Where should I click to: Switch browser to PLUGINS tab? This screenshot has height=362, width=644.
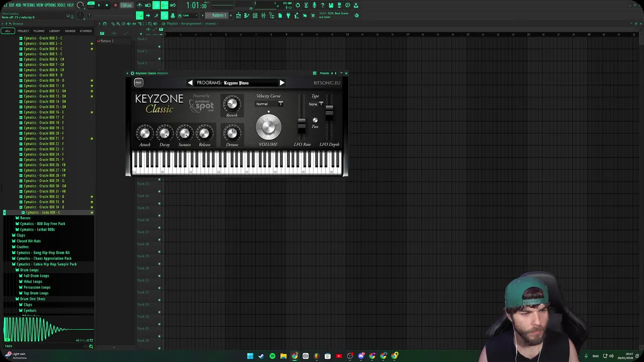[39, 31]
